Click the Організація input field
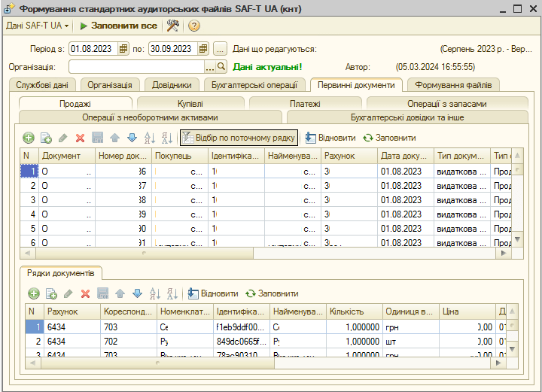Screen dimensions: 542x392 [137, 67]
